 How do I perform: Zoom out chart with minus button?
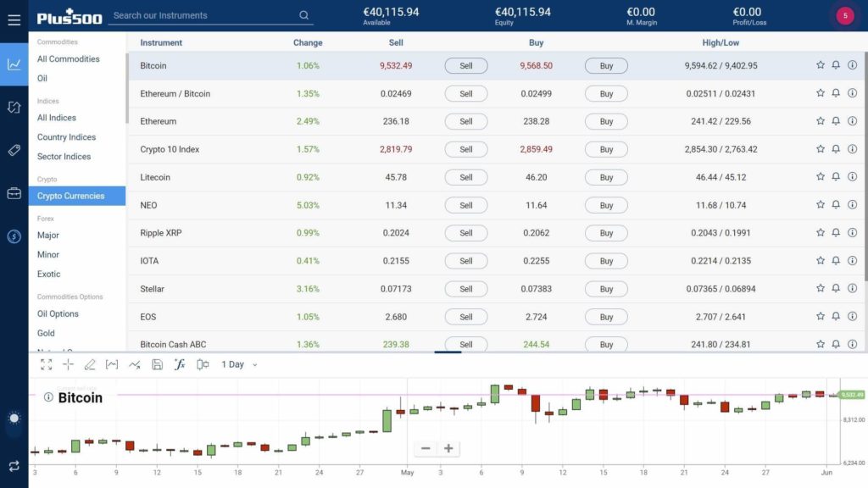tap(426, 448)
